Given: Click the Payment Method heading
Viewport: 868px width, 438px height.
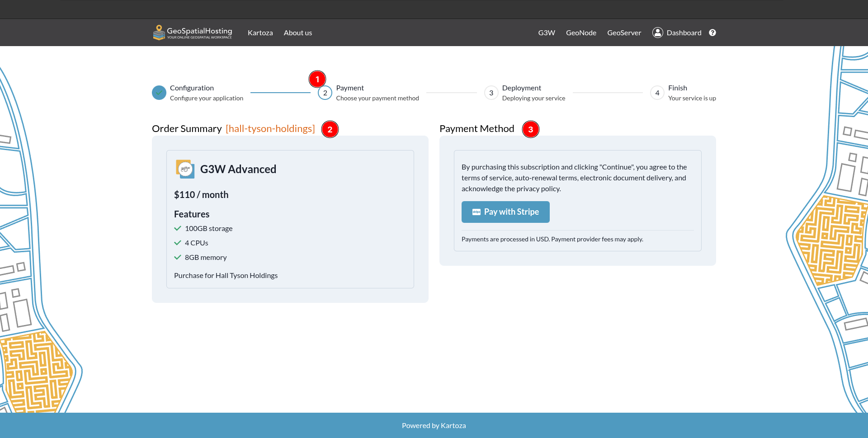Looking at the screenshot, I should pyautogui.click(x=476, y=128).
